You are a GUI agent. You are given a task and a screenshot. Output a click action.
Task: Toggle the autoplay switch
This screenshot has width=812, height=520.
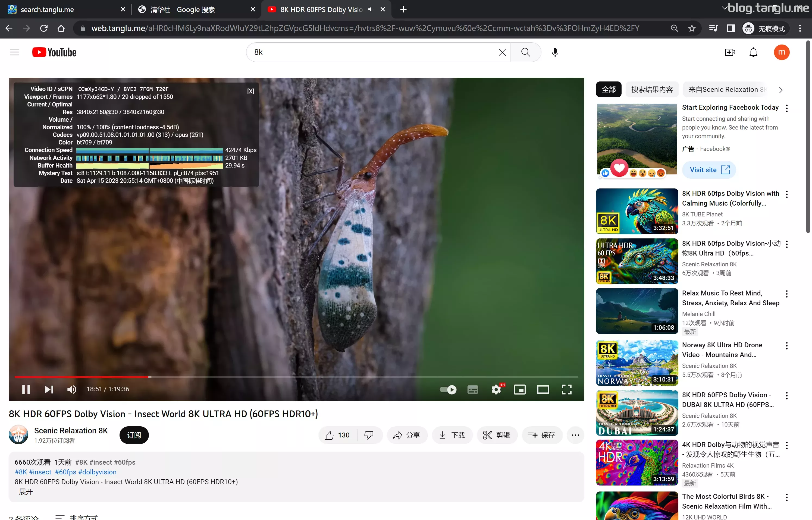(x=448, y=389)
